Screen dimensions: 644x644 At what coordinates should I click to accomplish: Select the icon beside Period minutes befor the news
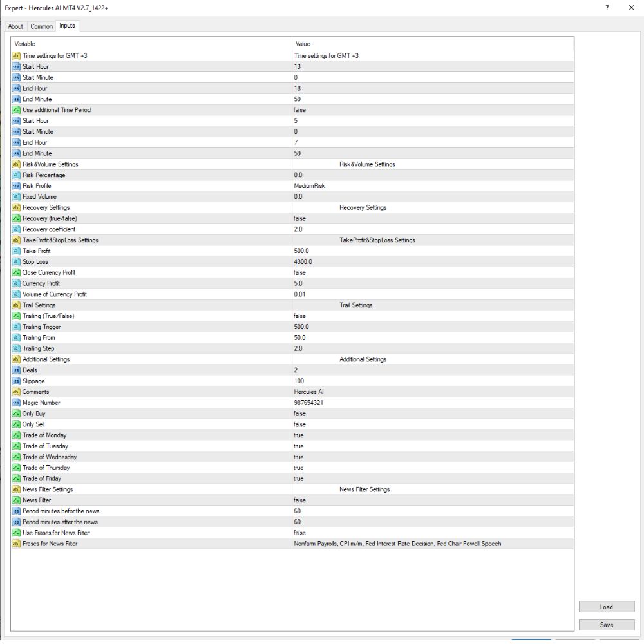pyautogui.click(x=16, y=511)
